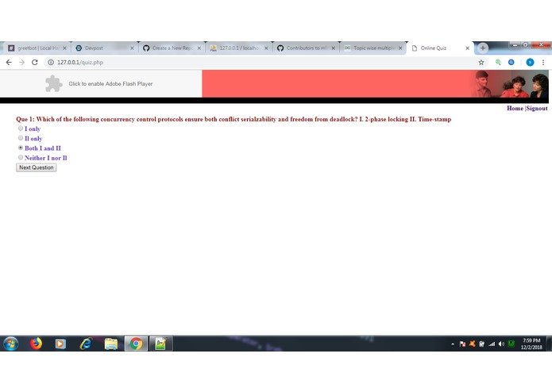The width and height of the screenshot is (552, 392).
Task: Switch to the Topic wise multiple tab
Action: [373, 48]
